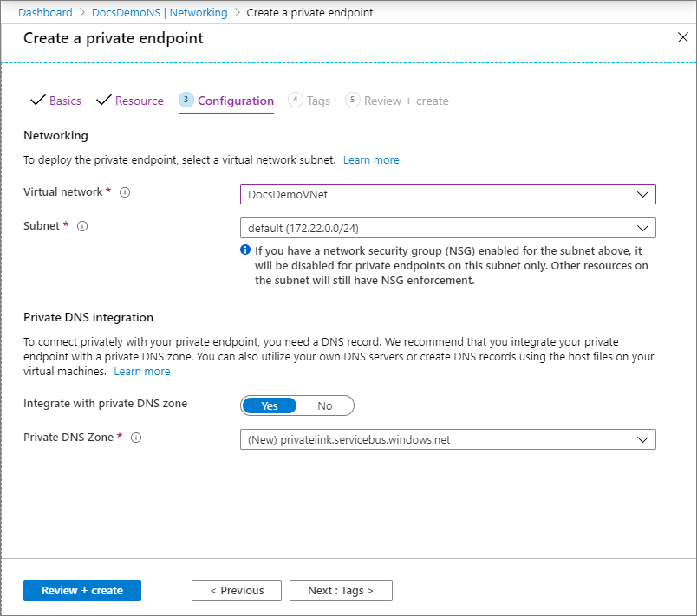Image resolution: width=697 pixels, height=616 pixels.
Task: Switch to the Configuration tab
Action: click(235, 101)
